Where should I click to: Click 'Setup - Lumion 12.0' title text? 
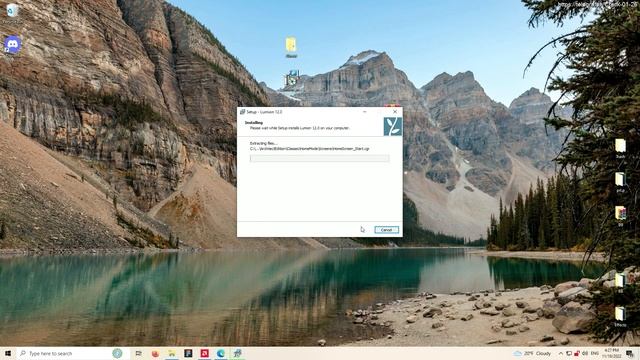tap(264, 112)
